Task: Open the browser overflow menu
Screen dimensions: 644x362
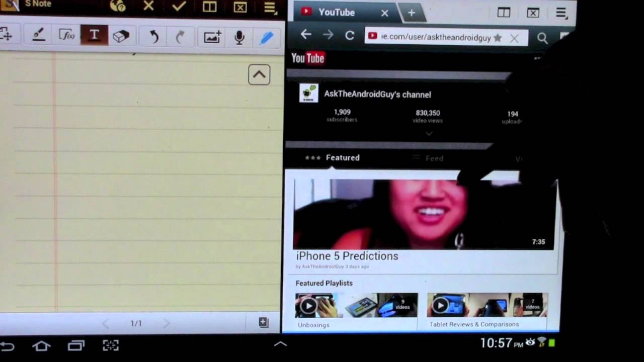Action: (561, 13)
